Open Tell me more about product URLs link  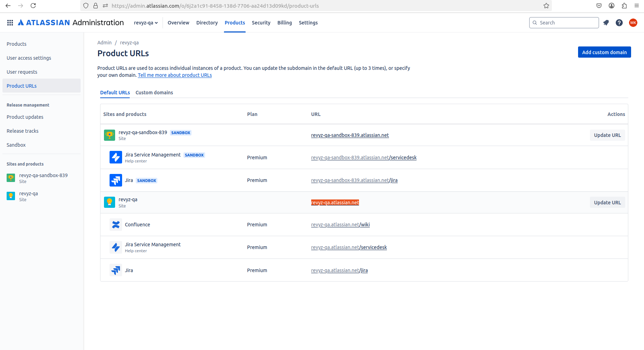click(x=175, y=75)
